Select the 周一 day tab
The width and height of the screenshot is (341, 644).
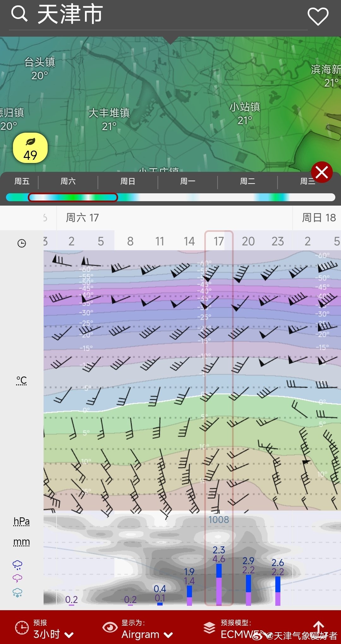click(x=188, y=181)
